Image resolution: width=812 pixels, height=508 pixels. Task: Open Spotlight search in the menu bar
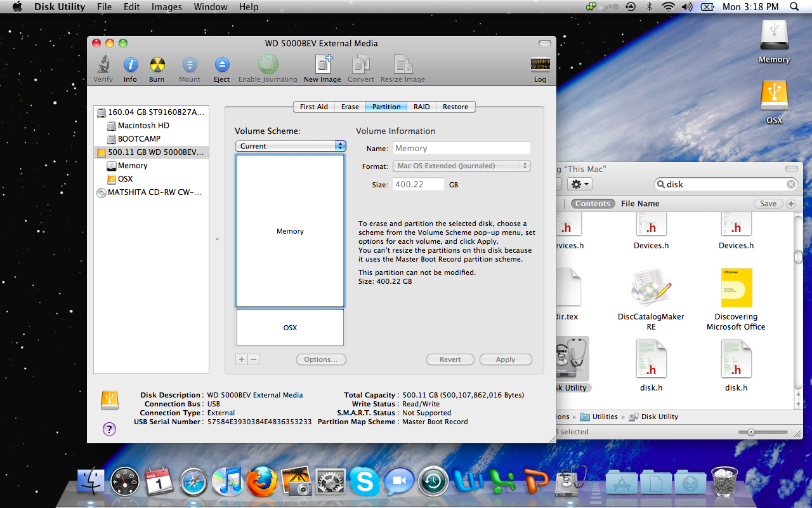click(794, 7)
